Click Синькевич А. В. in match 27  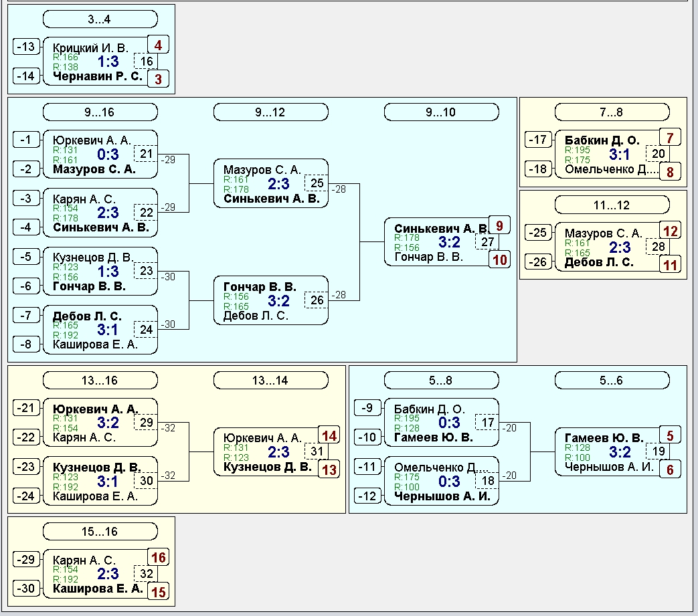point(441,229)
